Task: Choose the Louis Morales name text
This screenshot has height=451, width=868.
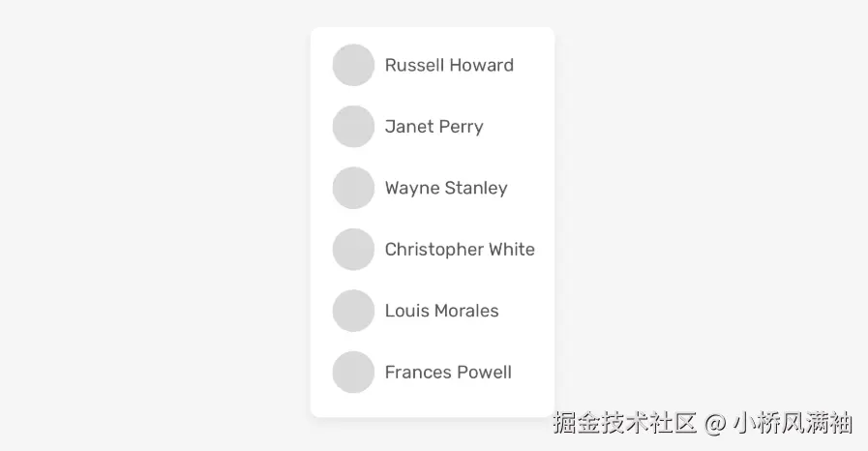Action: (x=441, y=311)
